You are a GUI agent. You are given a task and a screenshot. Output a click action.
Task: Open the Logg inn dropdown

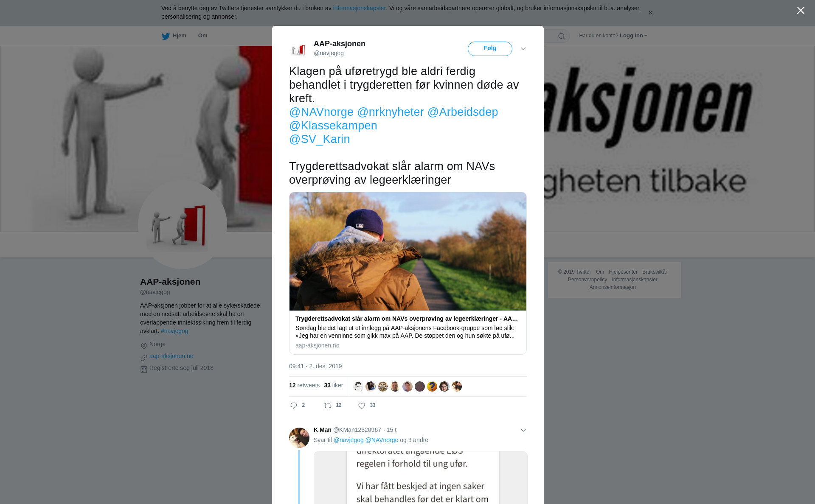pyautogui.click(x=633, y=36)
